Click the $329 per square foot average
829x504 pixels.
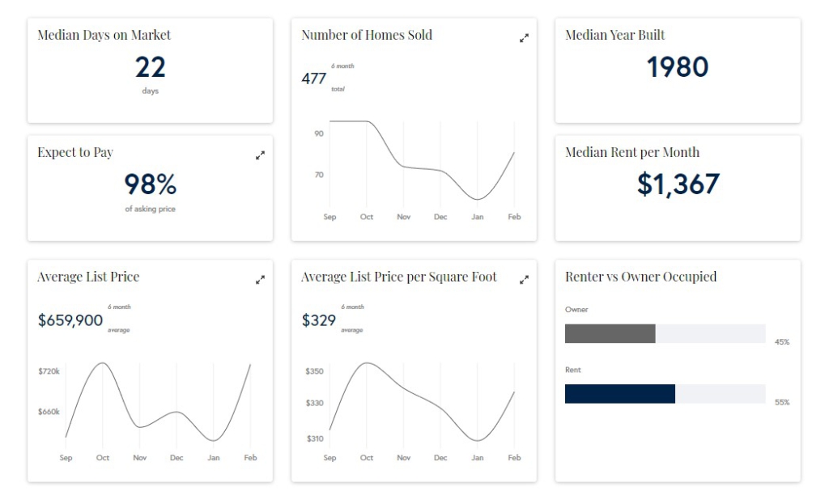[x=319, y=320]
